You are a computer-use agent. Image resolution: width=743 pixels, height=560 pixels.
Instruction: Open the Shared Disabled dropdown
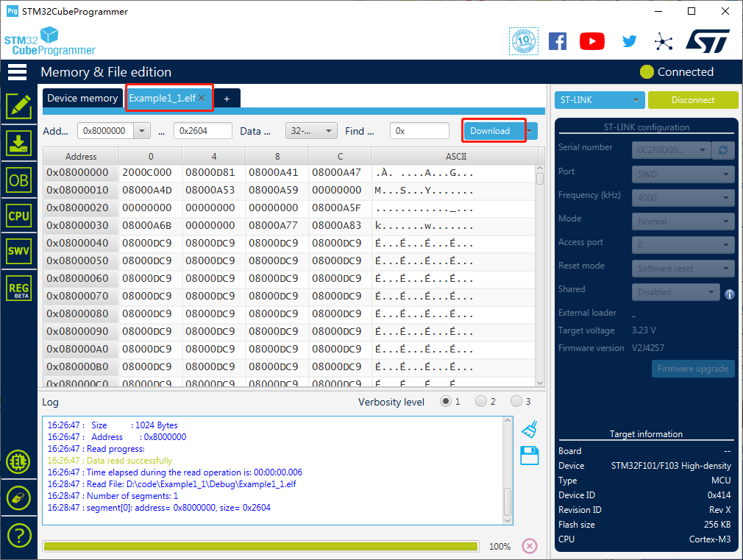(x=676, y=292)
